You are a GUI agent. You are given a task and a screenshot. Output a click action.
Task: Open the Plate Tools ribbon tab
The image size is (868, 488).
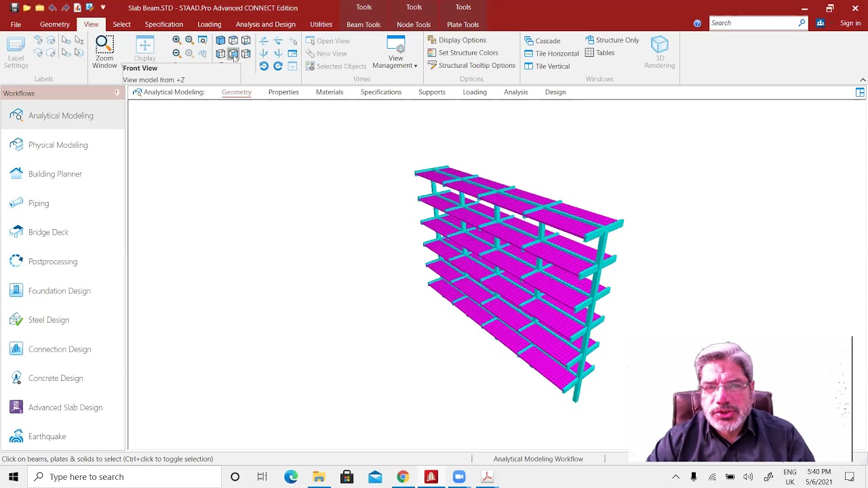click(463, 24)
